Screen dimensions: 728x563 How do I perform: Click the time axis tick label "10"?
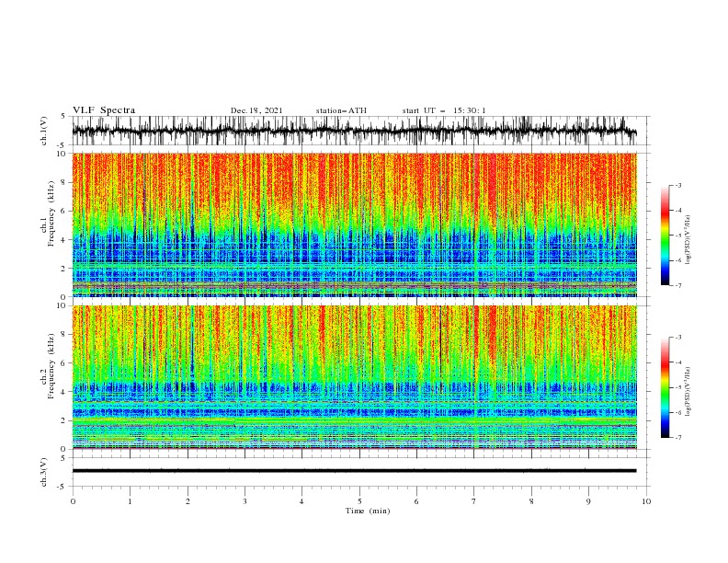(646, 501)
